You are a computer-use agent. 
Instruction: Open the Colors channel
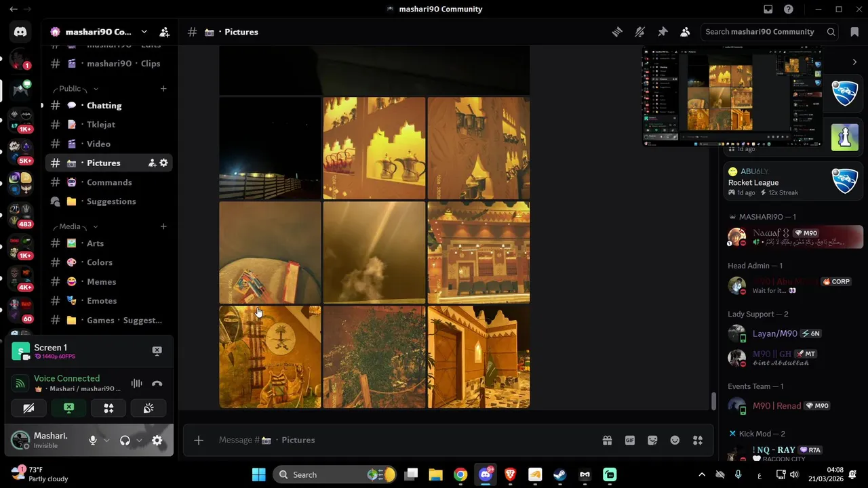point(108,262)
